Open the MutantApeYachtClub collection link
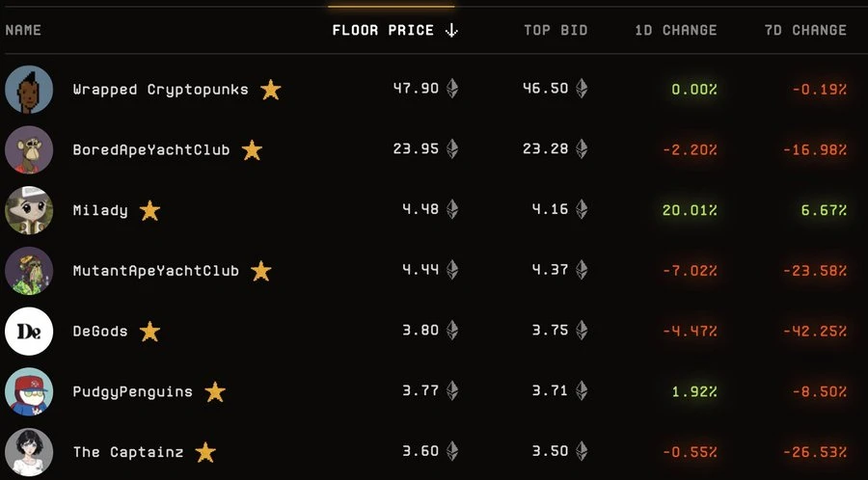868x480 pixels. click(155, 271)
